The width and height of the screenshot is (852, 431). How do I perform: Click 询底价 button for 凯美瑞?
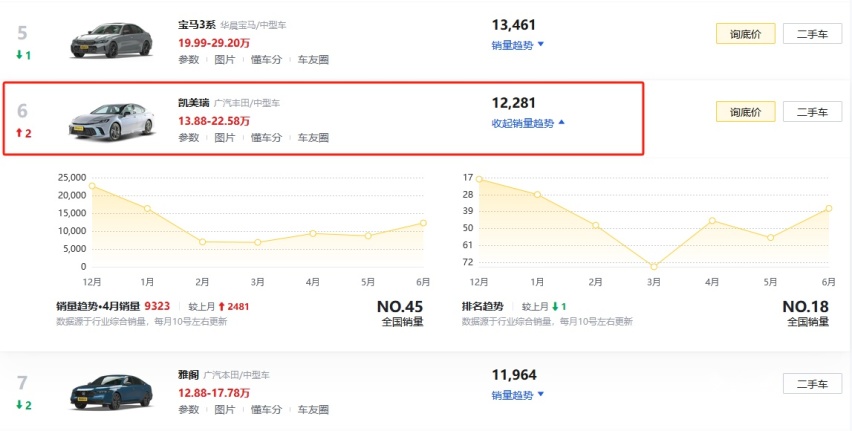pos(746,112)
